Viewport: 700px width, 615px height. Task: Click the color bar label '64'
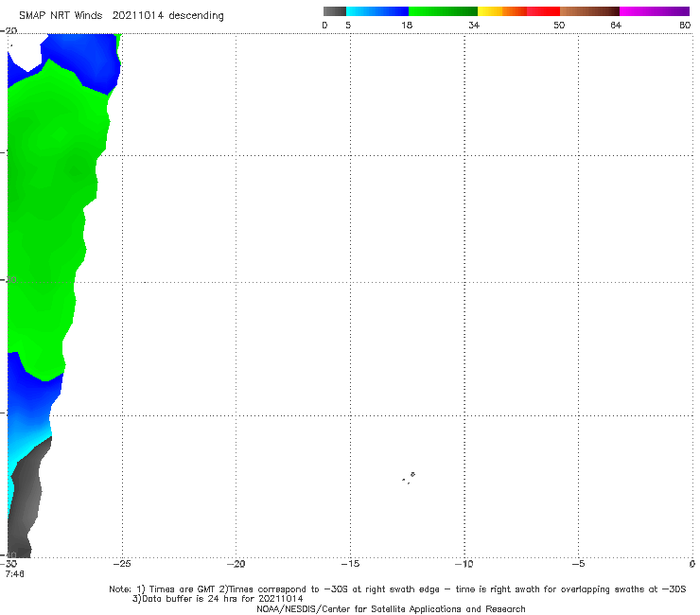pyautogui.click(x=616, y=25)
